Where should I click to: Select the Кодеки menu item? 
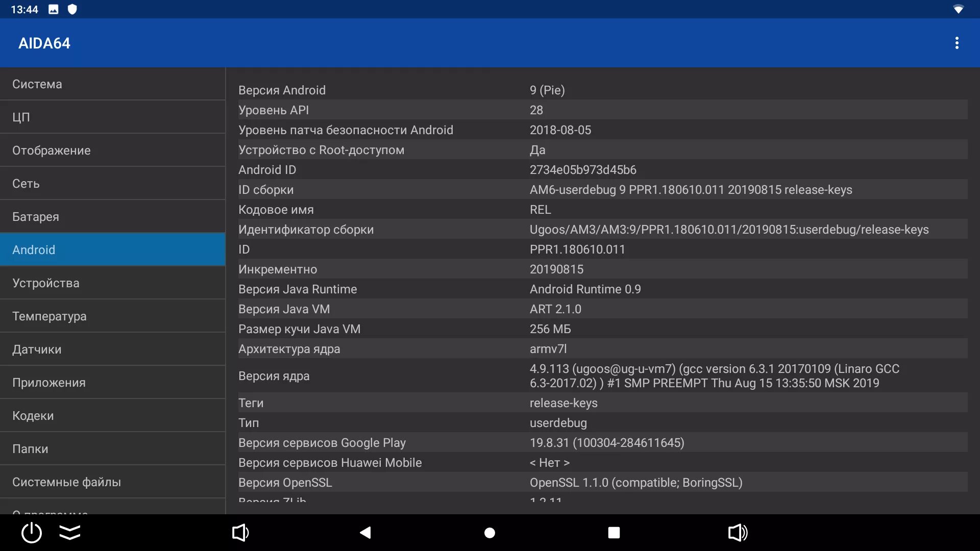pyautogui.click(x=112, y=416)
